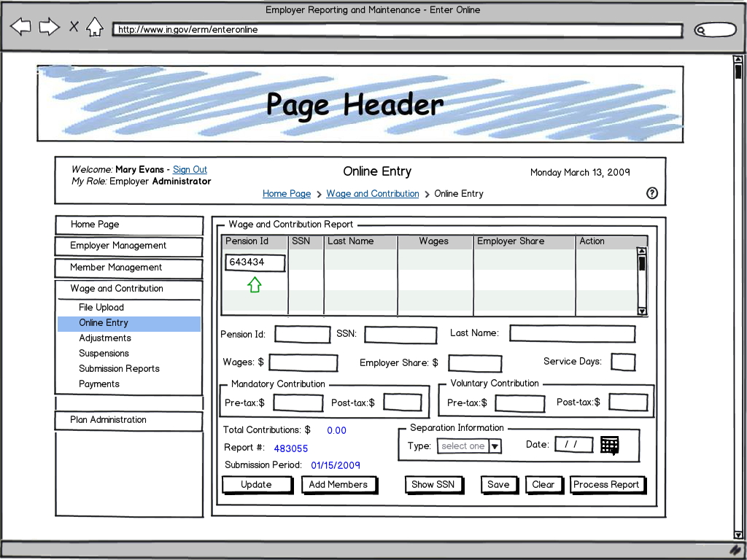This screenshot has height=560, width=747.
Task: Click the table scrollbar down arrow
Action: pyautogui.click(x=642, y=311)
